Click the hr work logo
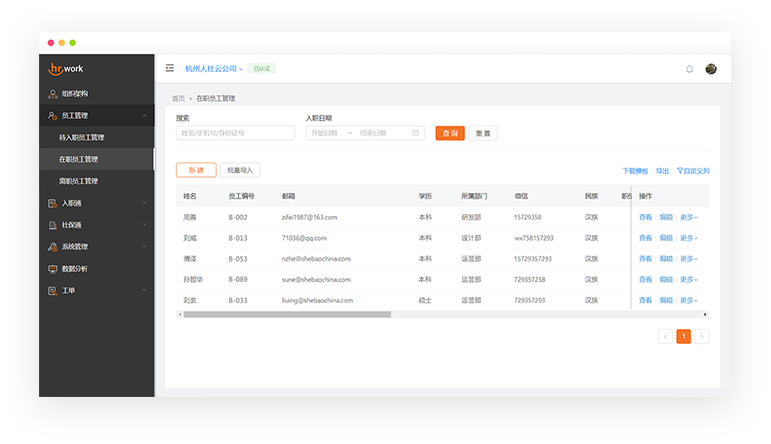The height and width of the screenshot is (444, 771). tap(68, 68)
